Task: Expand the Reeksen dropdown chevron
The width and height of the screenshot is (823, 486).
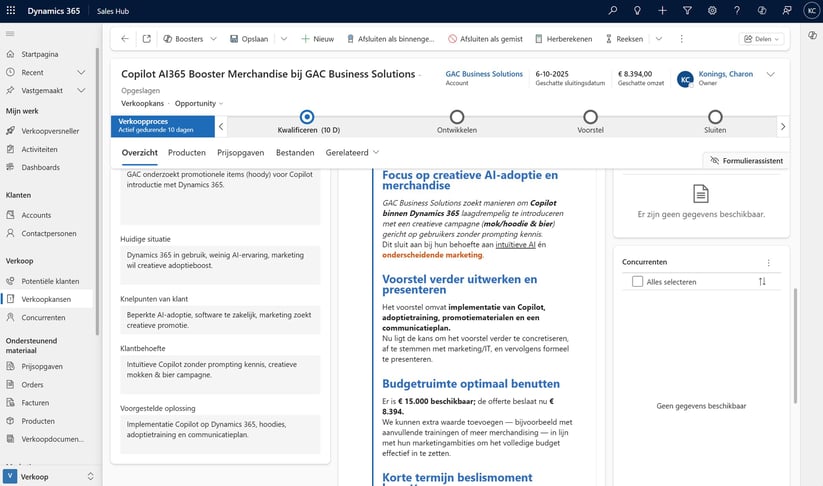Action: (x=659, y=39)
